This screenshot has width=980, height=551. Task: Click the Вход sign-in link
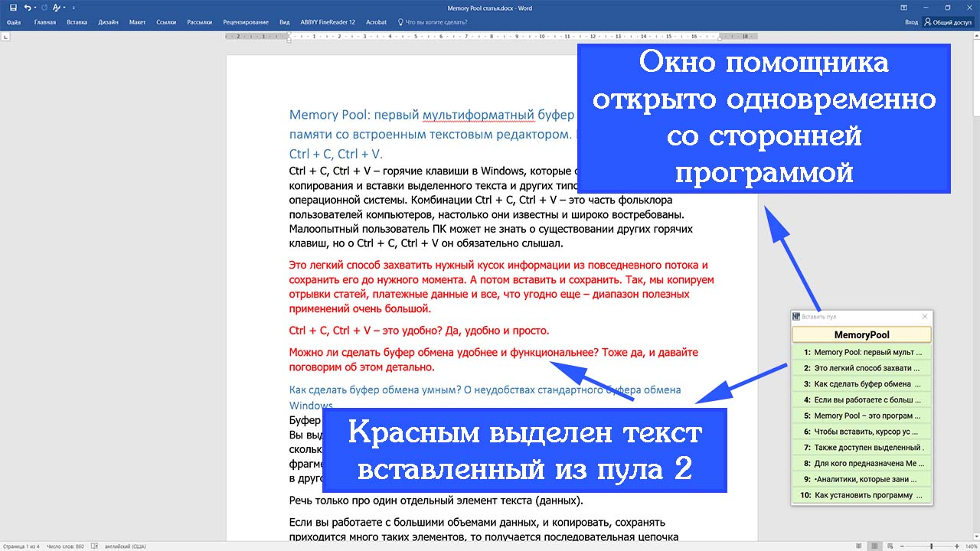(911, 22)
